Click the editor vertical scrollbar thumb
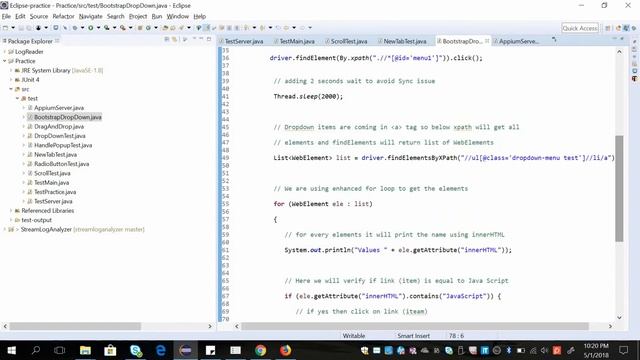This screenshot has width=640, height=360. coord(619,188)
